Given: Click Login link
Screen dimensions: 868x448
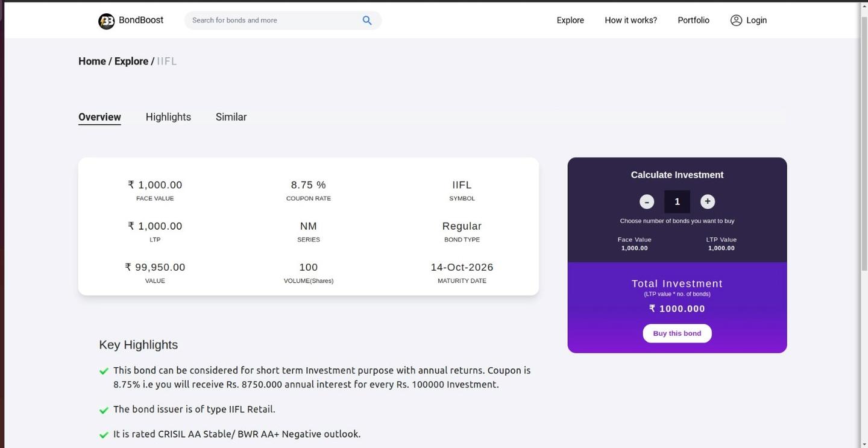Looking at the screenshot, I should click(756, 21).
